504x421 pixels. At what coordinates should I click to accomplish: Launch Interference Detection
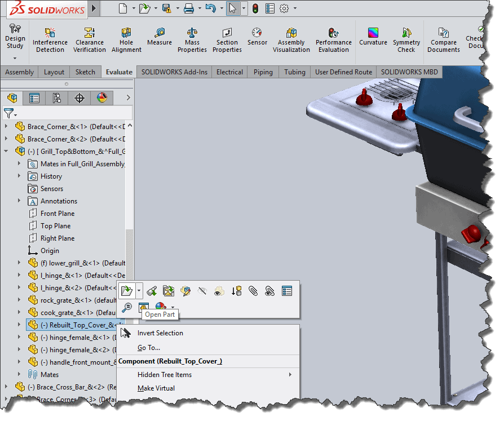[50, 40]
